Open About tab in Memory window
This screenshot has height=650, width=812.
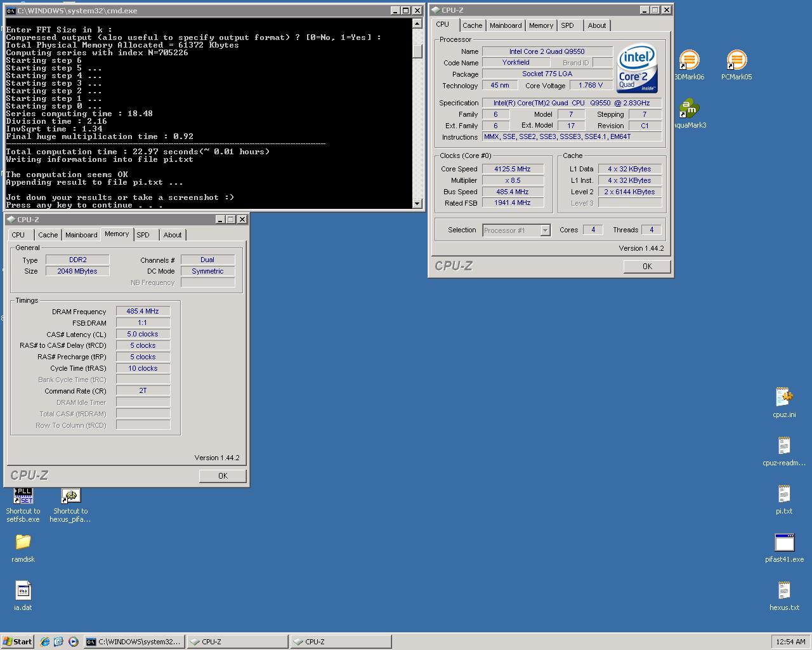click(173, 235)
